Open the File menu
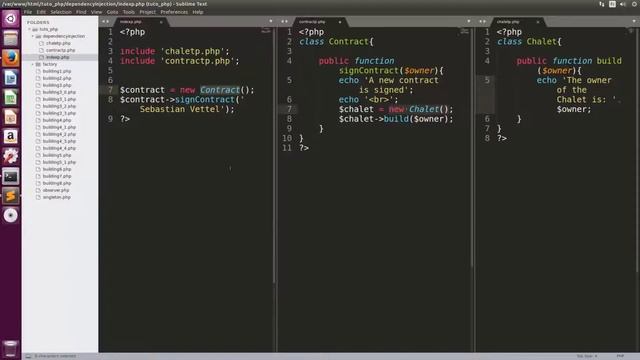 tap(28, 12)
